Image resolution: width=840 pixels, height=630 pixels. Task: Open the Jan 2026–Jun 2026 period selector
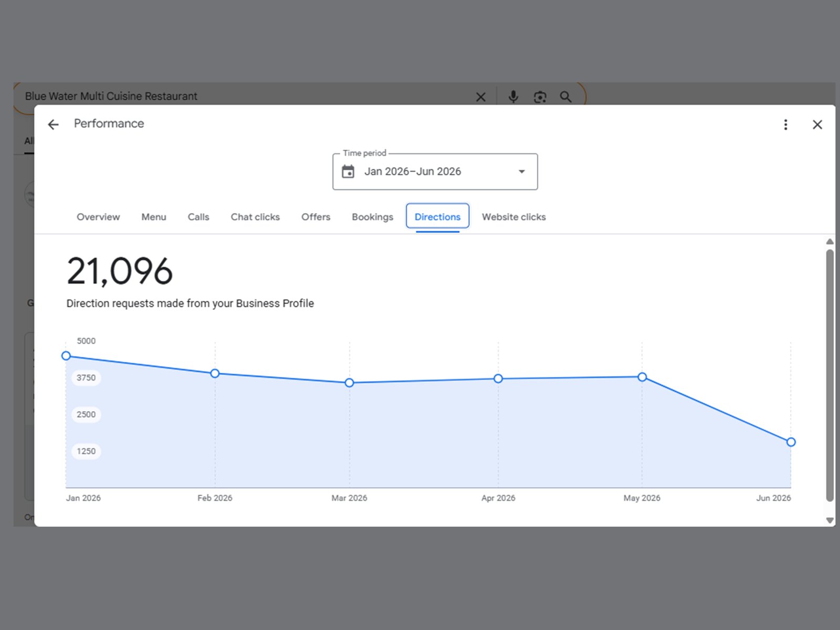tap(435, 172)
